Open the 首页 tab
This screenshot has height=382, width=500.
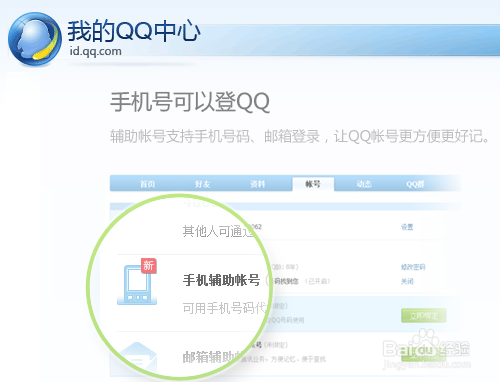pos(147,184)
